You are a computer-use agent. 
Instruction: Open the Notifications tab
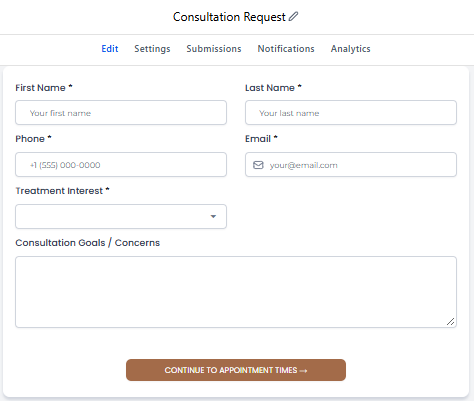(x=286, y=49)
